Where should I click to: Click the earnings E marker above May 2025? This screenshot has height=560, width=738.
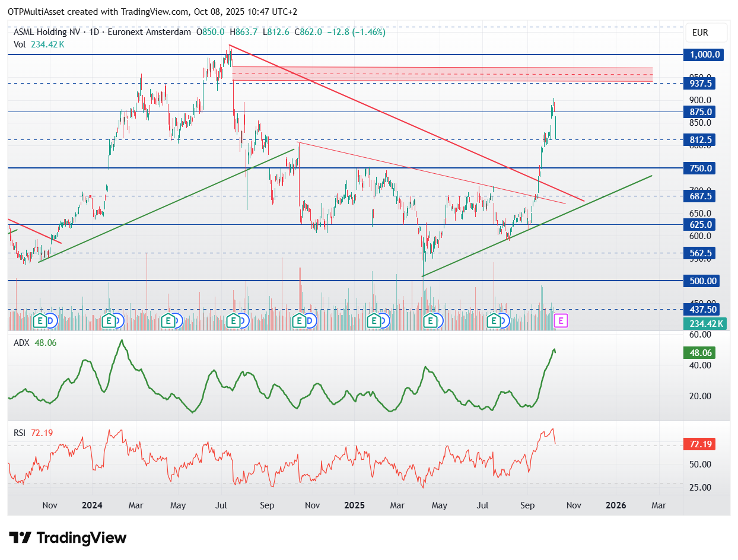pyautogui.click(x=430, y=321)
